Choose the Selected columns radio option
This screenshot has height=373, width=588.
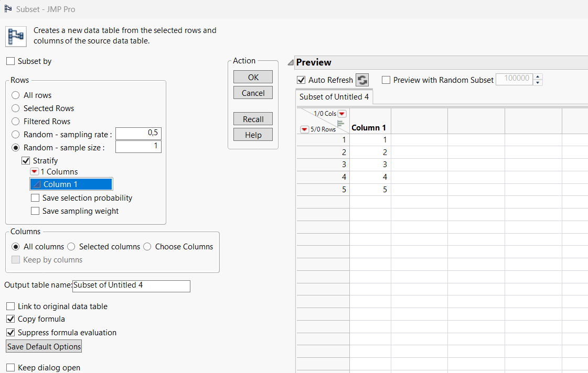(x=71, y=247)
